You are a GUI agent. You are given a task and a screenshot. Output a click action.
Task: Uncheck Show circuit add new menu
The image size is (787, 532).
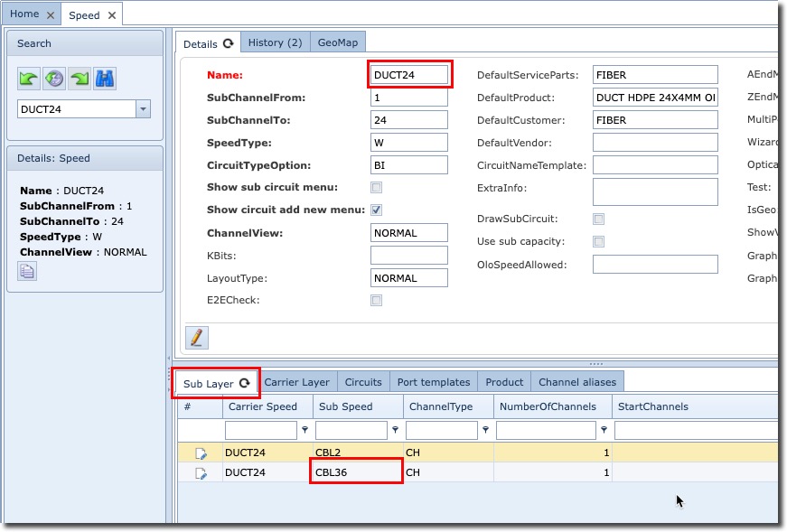(x=376, y=210)
